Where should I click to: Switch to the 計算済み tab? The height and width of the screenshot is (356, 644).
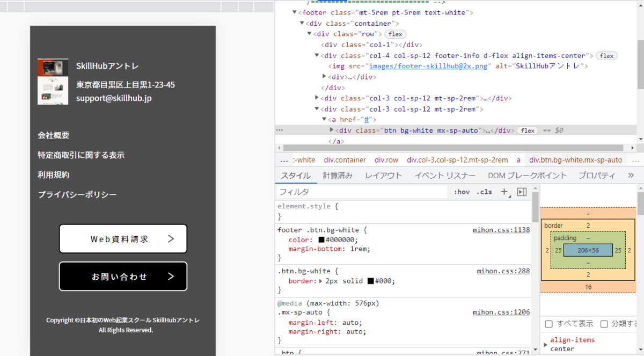pyautogui.click(x=338, y=175)
